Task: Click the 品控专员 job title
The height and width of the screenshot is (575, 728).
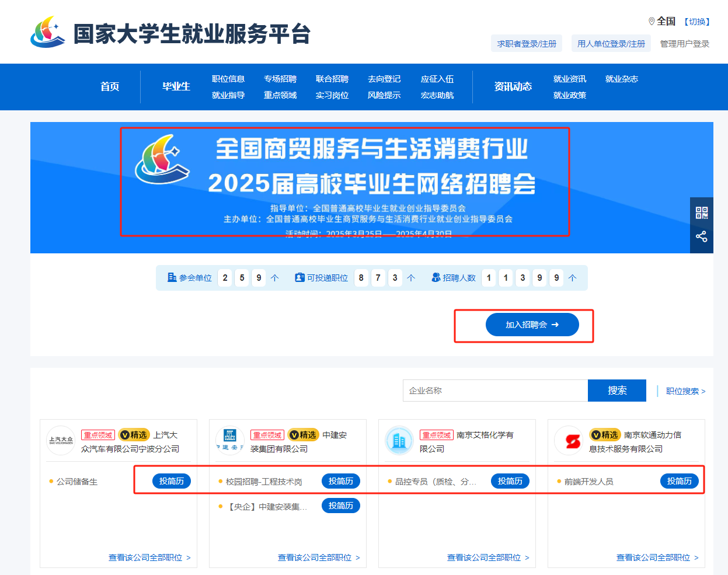Action: pyautogui.click(x=436, y=482)
